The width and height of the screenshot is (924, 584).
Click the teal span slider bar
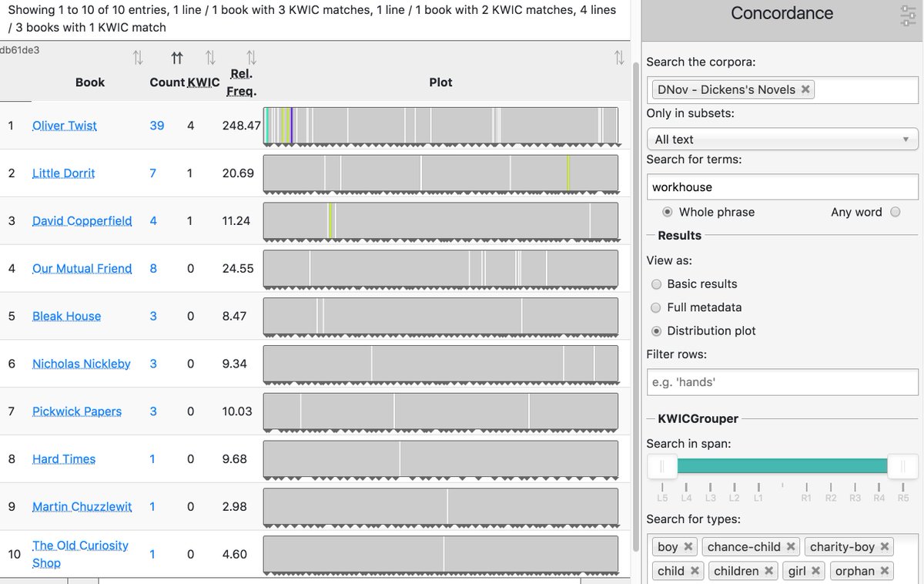click(782, 466)
